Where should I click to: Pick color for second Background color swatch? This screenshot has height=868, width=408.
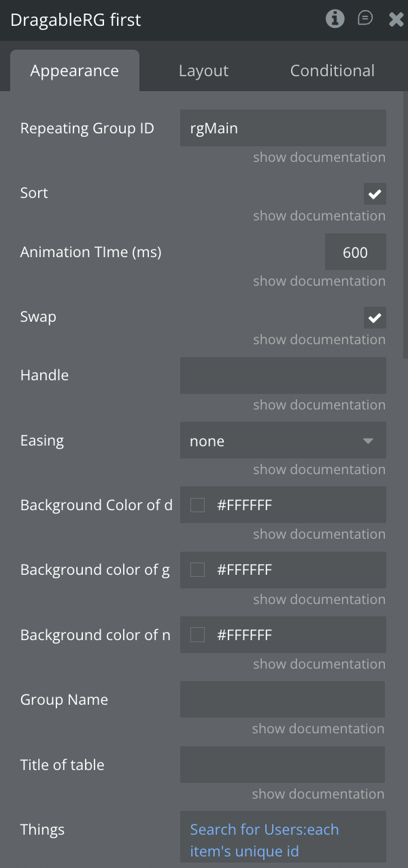[198, 570]
